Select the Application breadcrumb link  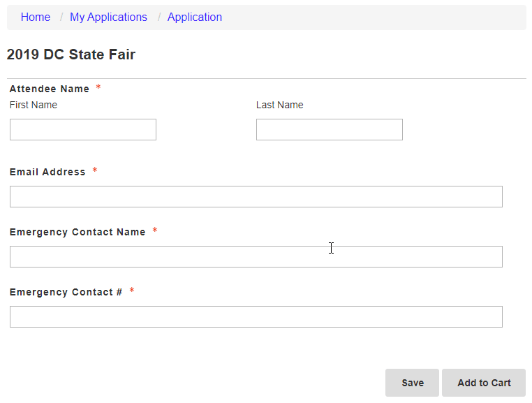pyautogui.click(x=194, y=17)
